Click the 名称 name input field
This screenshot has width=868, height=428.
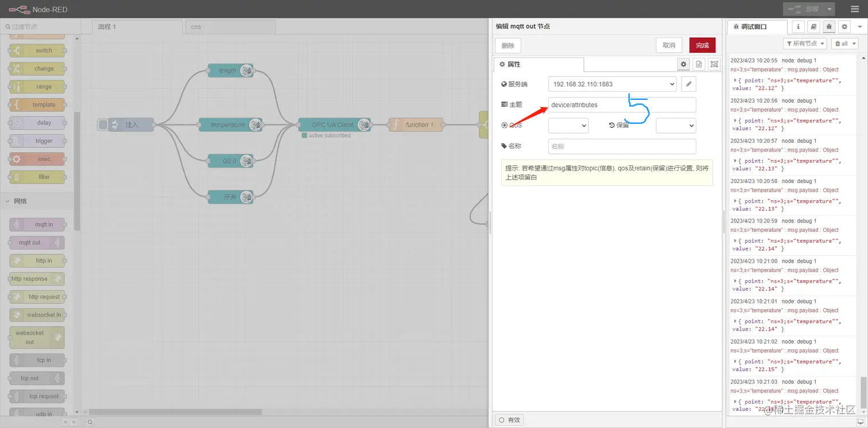(x=622, y=146)
